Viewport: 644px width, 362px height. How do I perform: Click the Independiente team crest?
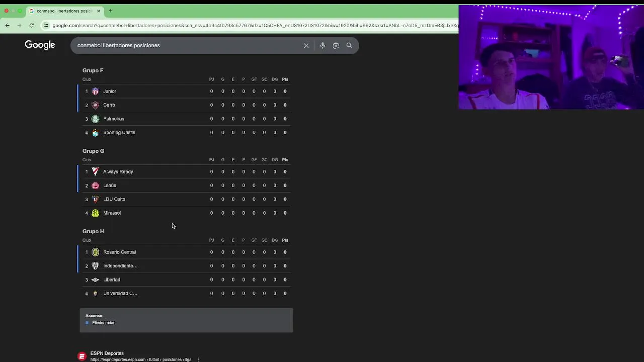click(x=95, y=266)
